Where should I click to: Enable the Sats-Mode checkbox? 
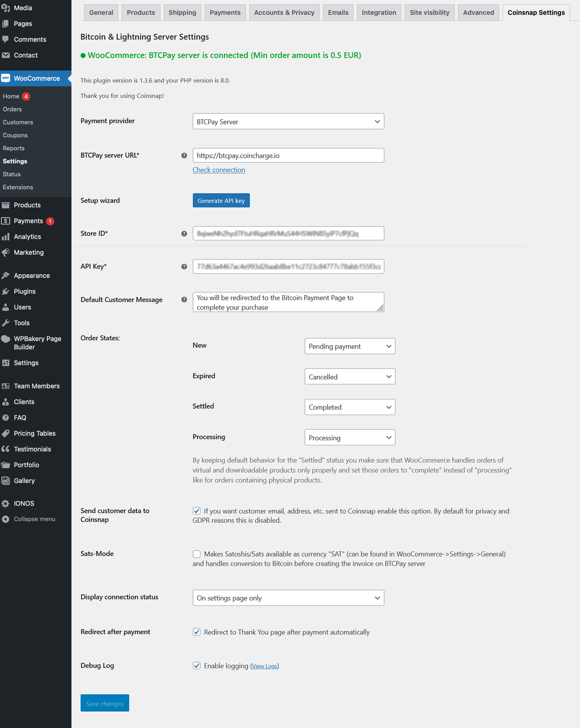pos(197,554)
